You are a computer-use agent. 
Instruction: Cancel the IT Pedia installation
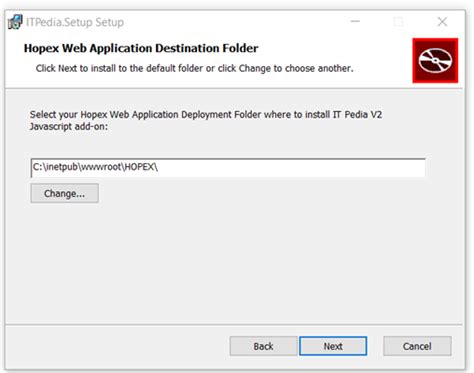coord(417,346)
